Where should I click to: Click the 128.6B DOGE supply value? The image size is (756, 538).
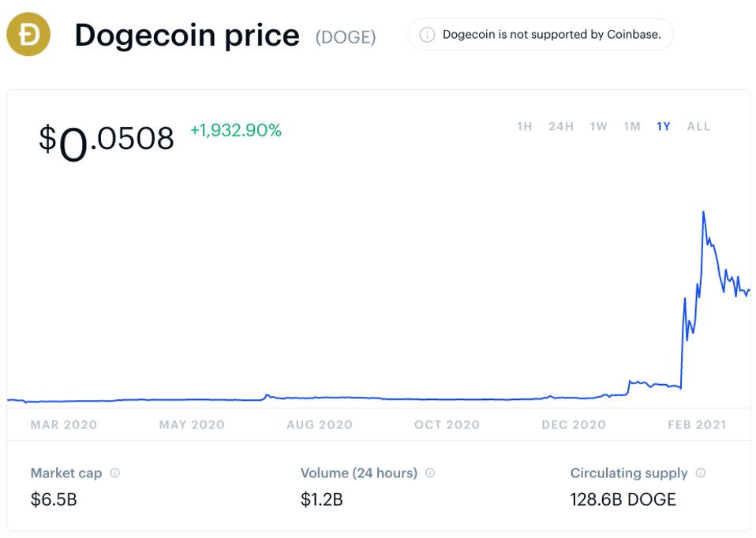(623, 499)
